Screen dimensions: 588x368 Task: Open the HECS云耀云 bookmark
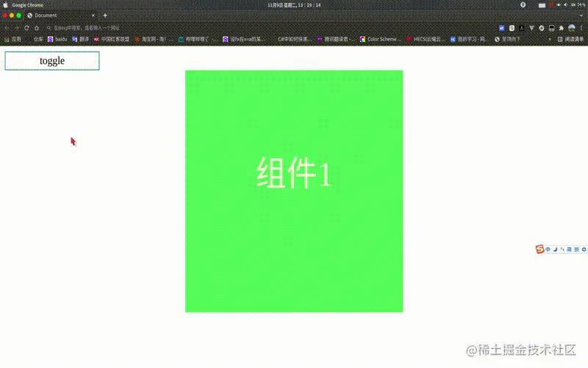pyautogui.click(x=426, y=39)
